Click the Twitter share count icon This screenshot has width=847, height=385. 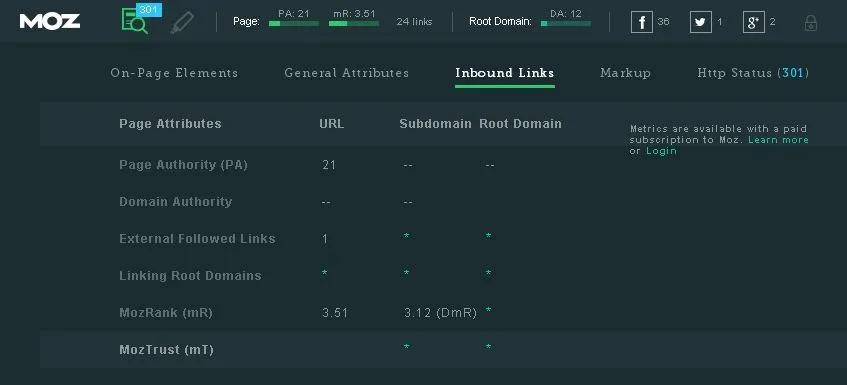point(701,22)
